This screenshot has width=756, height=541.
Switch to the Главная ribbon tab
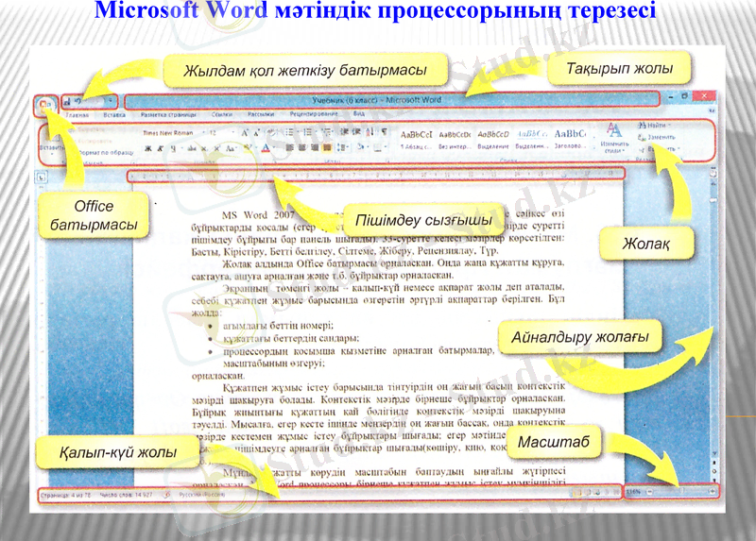[x=77, y=115]
